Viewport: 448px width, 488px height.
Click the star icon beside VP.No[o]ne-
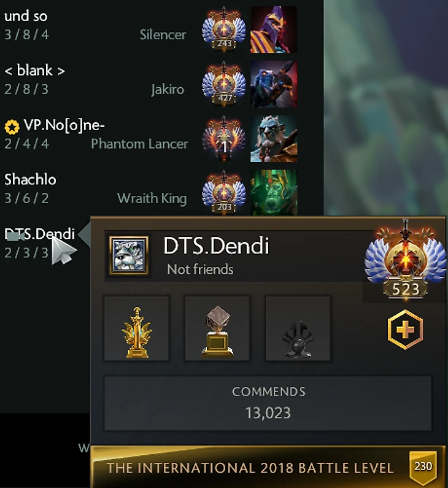12,127
